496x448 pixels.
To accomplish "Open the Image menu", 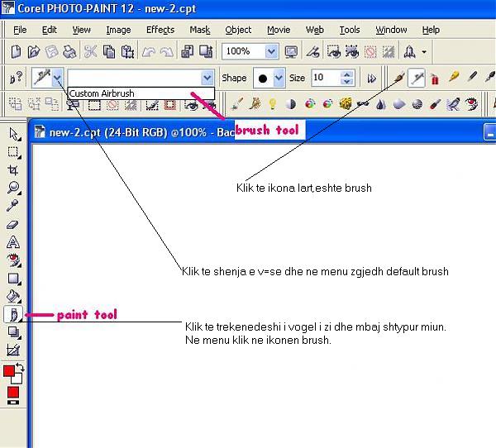I will coord(118,30).
